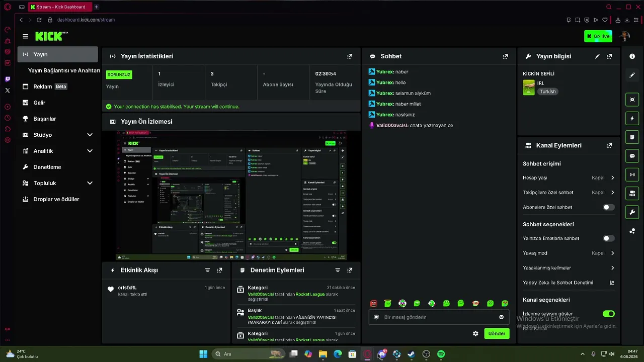Open Windows Start menu
The height and width of the screenshot is (362, 644).
pos(203,354)
